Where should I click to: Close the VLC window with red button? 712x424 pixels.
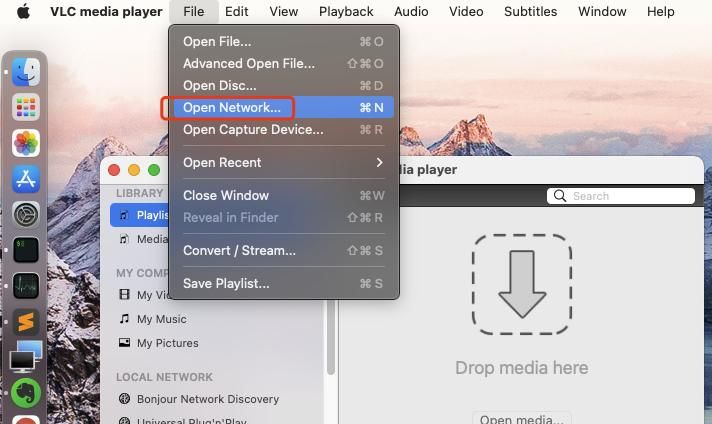114,170
